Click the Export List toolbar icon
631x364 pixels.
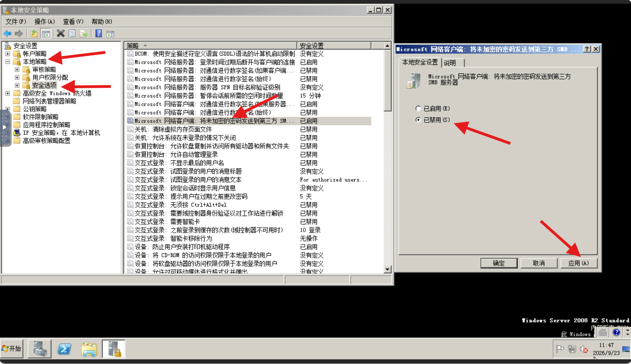click(84, 34)
